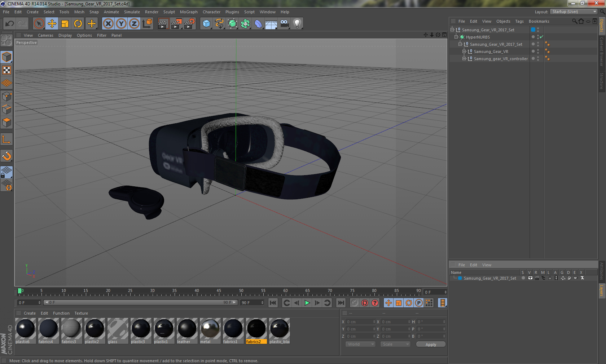Open the Simulate menu
Screen dimensions: 606x364
pyautogui.click(x=132, y=12)
